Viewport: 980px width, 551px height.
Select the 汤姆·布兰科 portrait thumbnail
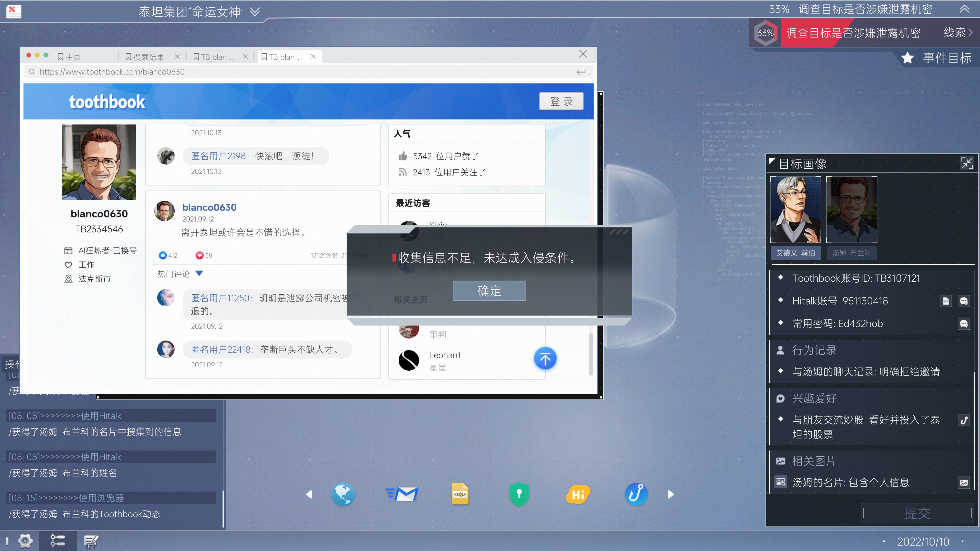point(851,209)
